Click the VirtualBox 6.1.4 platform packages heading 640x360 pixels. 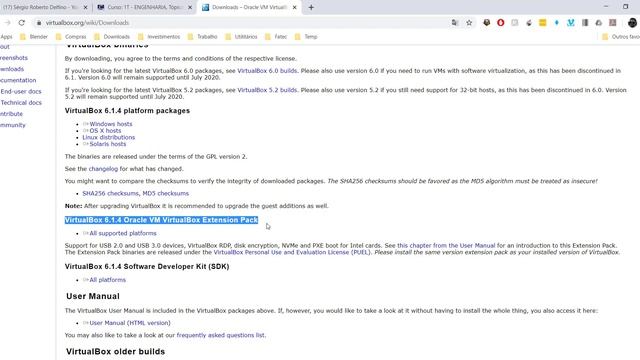(x=127, y=111)
